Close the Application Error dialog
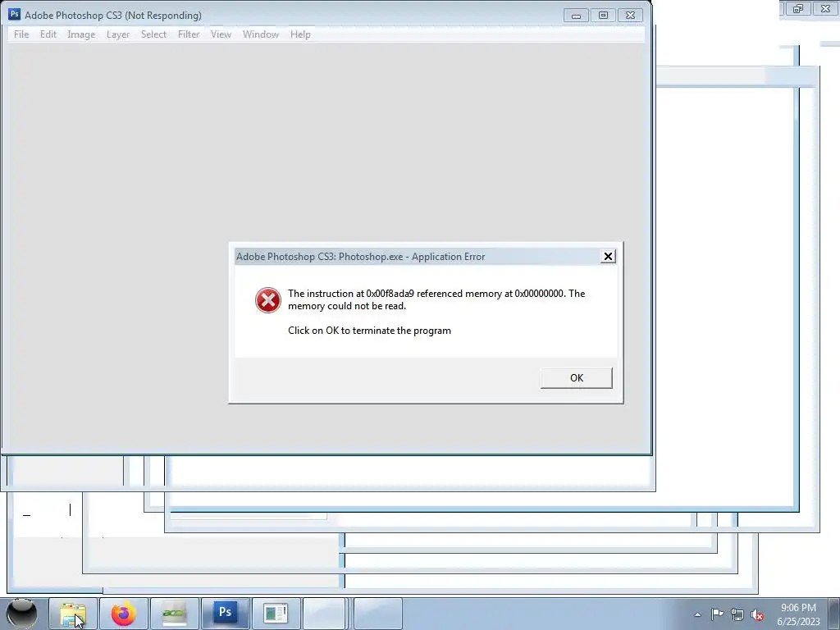The image size is (840, 630). pos(608,257)
